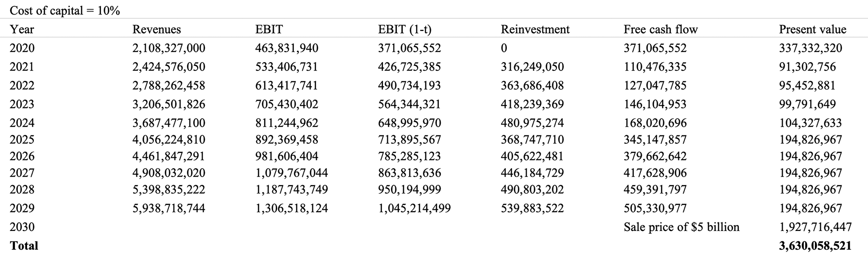Select the 2022 reinvestment value 363,686,408

pyautogui.click(x=532, y=85)
